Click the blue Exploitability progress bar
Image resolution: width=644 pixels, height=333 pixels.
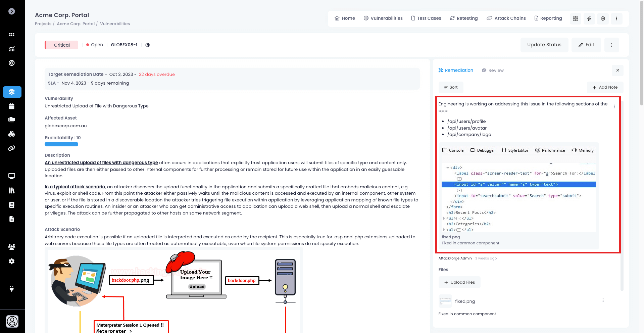coord(61,144)
